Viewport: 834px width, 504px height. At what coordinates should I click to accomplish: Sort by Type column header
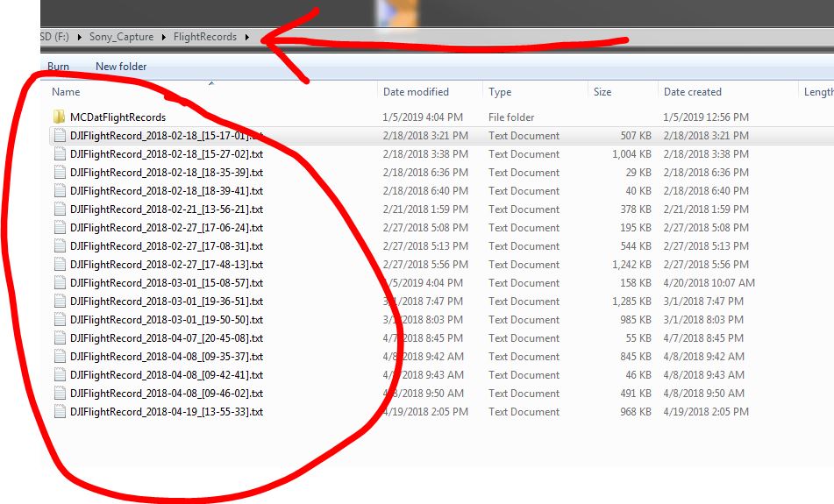tap(500, 91)
